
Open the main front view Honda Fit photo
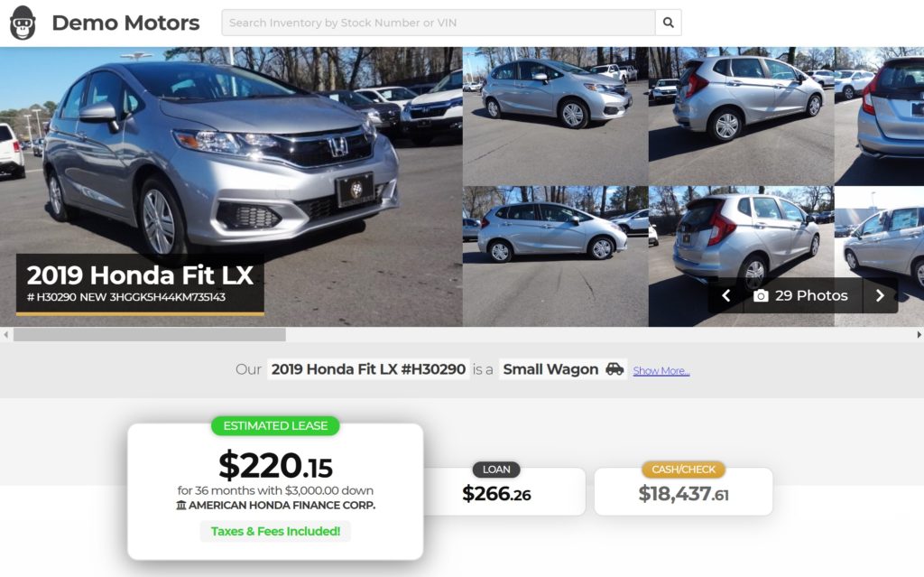click(231, 186)
